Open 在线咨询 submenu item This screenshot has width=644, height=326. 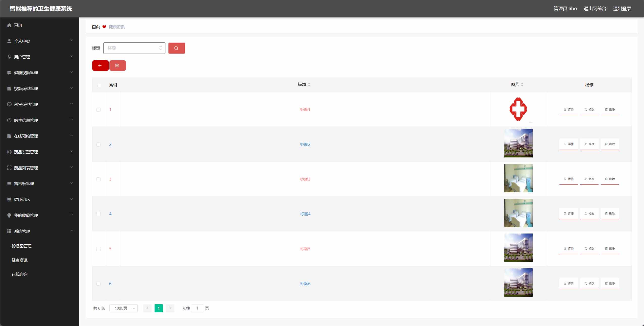[x=19, y=274]
